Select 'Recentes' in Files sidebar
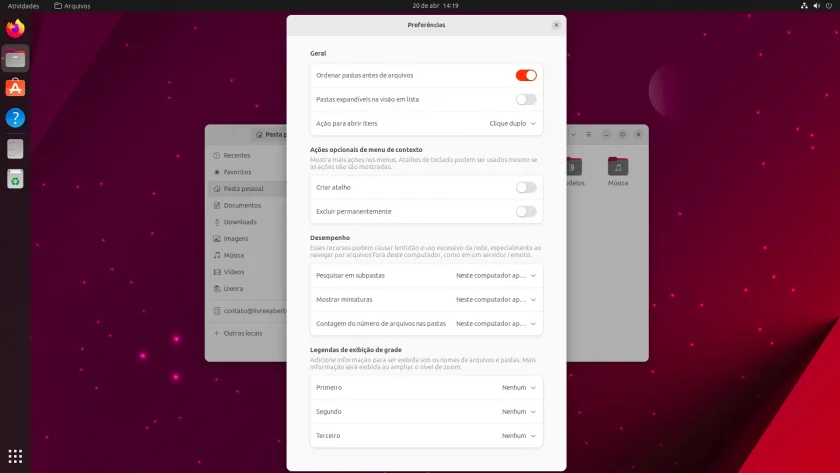This screenshot has height=473, width=840. pos(246,155)
